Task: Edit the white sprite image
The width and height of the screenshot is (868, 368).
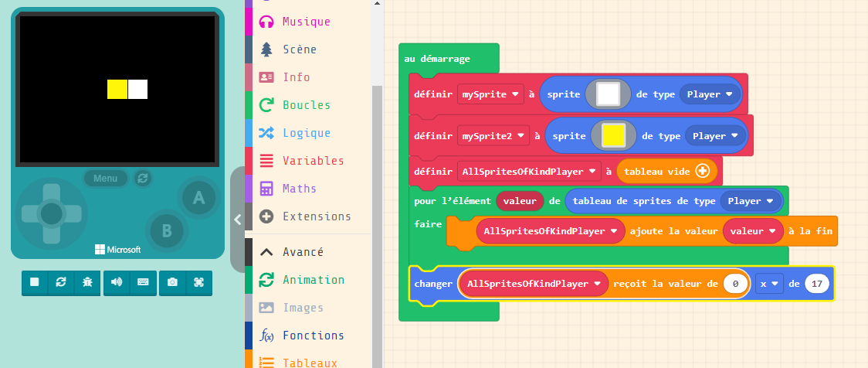Action: tap(608, 94)
